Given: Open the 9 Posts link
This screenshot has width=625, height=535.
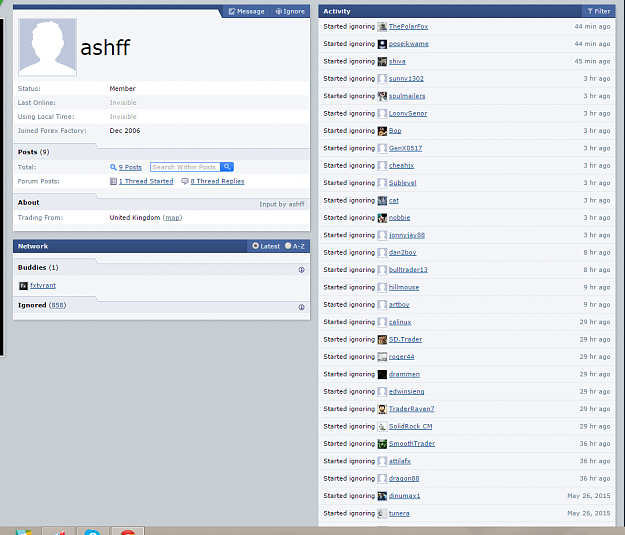Looking at the screenshot, I should [130, 167].
